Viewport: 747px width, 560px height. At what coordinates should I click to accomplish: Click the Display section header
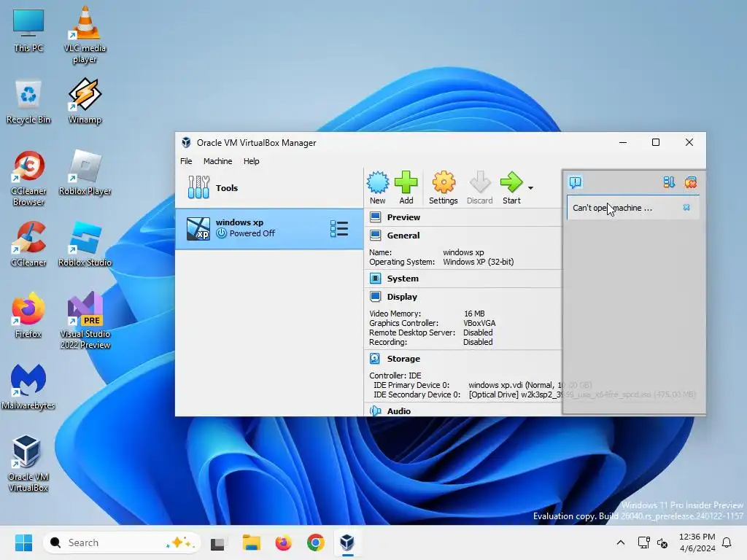402,297
